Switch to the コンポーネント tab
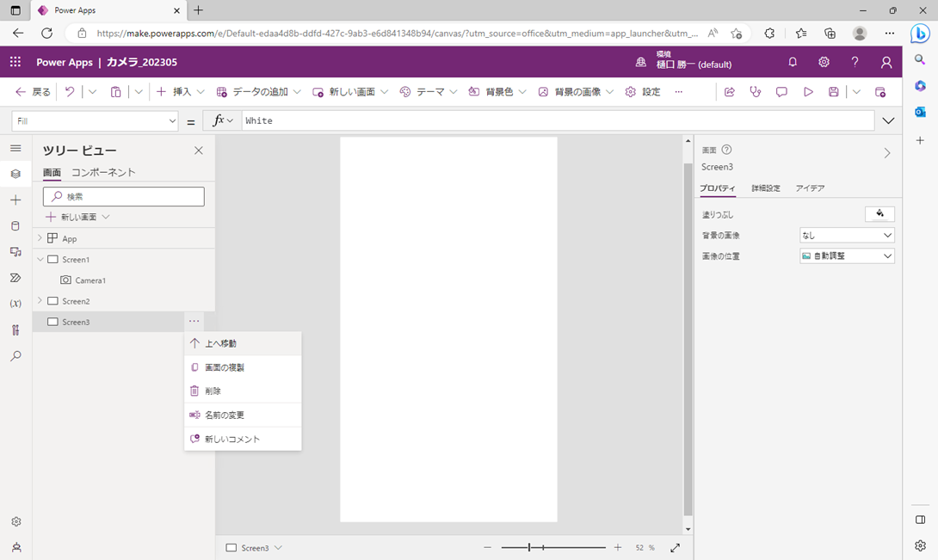Image resolution: width=938 pixels, height=560 pixels. tap(103, 172)
